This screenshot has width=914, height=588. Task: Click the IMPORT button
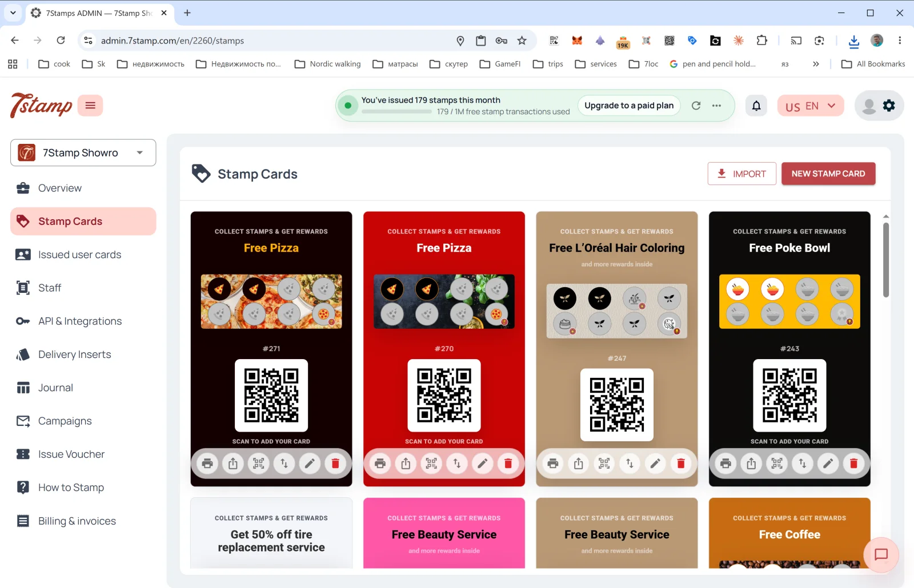[741, 174]
